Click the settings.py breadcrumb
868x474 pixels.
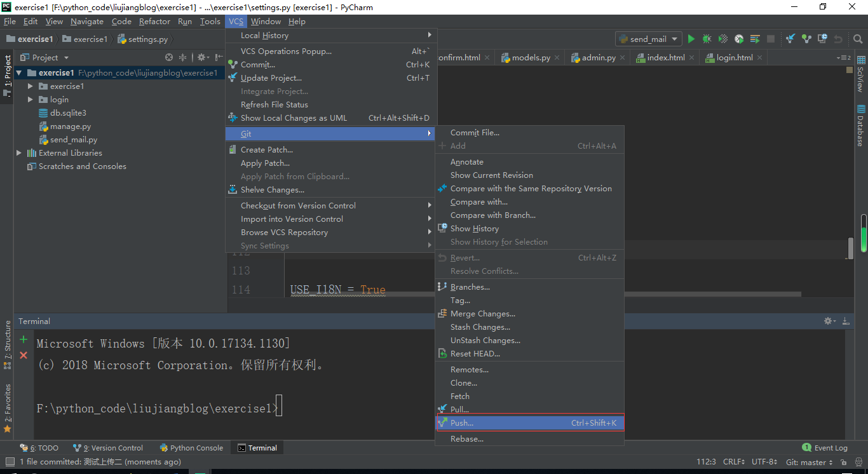click(143, 39)
